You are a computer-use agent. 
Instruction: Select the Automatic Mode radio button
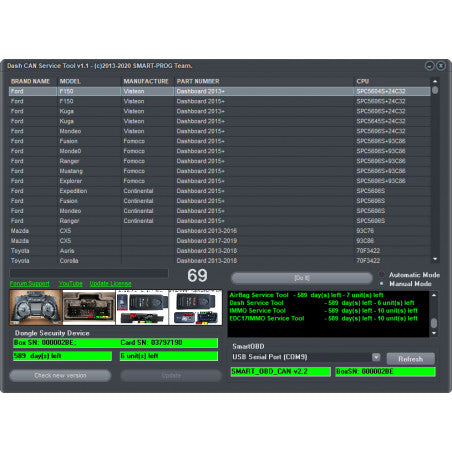[x=381, y=275]
